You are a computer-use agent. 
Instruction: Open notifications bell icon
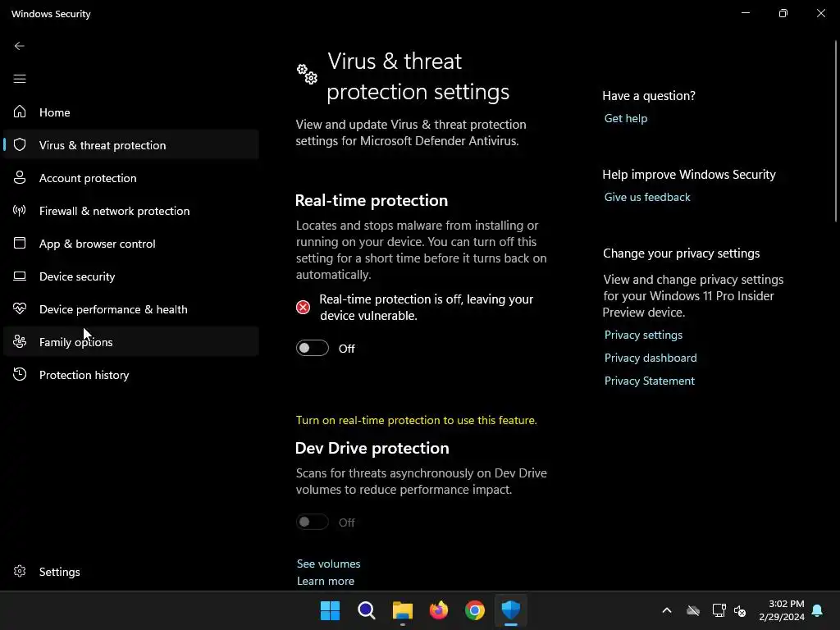pos(818,610)
